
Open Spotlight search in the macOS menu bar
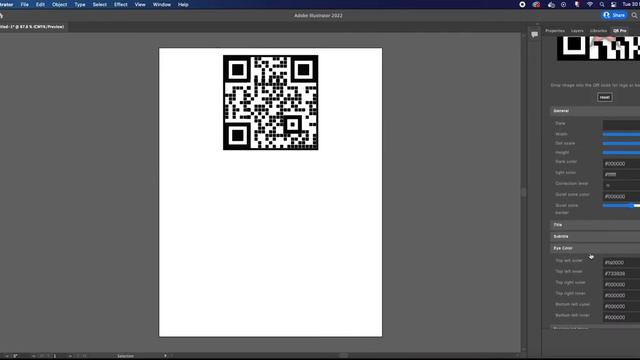click(x=602, y=4)
